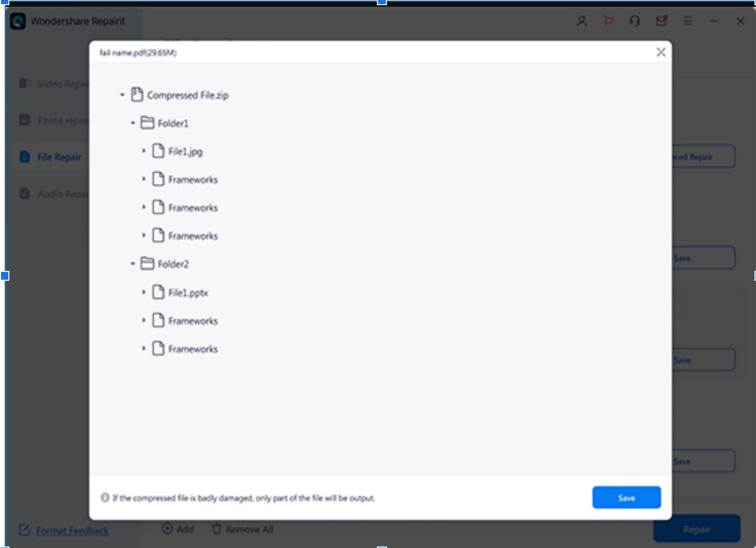Open the headset support icon
The height and width of the screenshot is (548, 756).
point(634,21)
